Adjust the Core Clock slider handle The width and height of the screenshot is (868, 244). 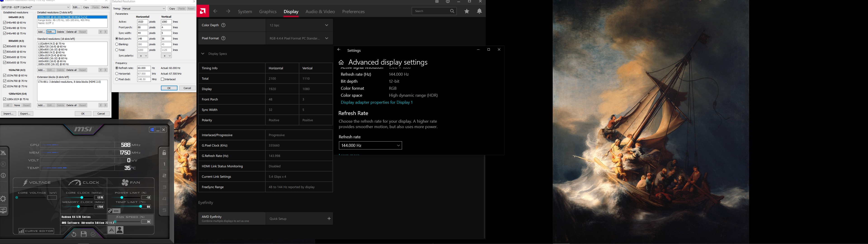point(82,197)
